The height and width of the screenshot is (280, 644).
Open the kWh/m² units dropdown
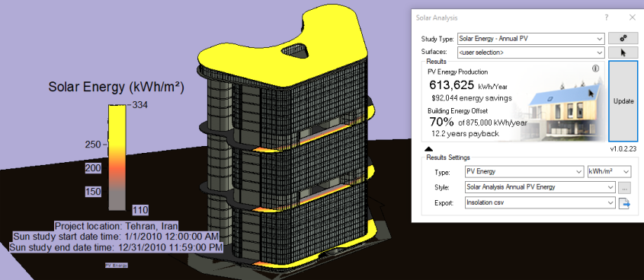[609, 172]
